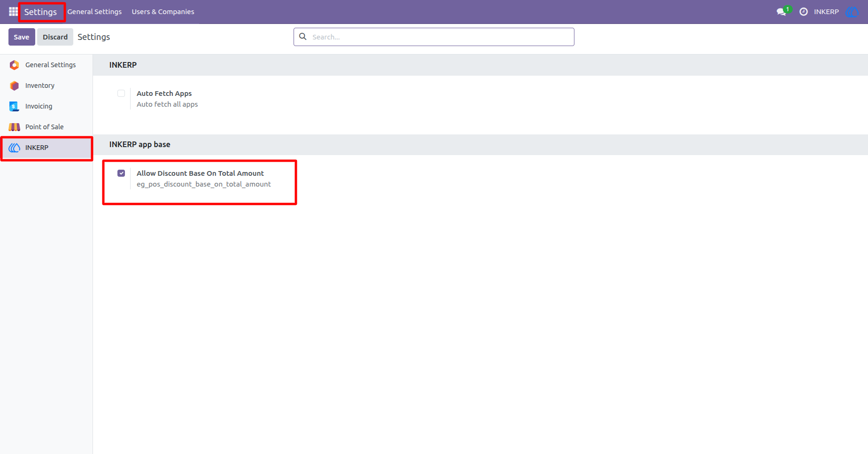Click the 'INKERP app base' section header
Viewport: 868px width, 454px height.
140,144
